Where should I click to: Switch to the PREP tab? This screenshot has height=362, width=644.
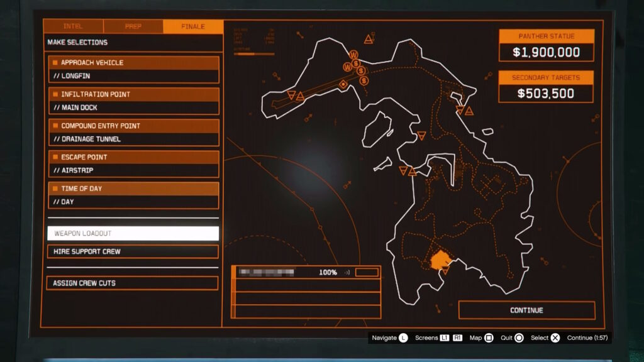pyautogui.click(x=133, y=26)
